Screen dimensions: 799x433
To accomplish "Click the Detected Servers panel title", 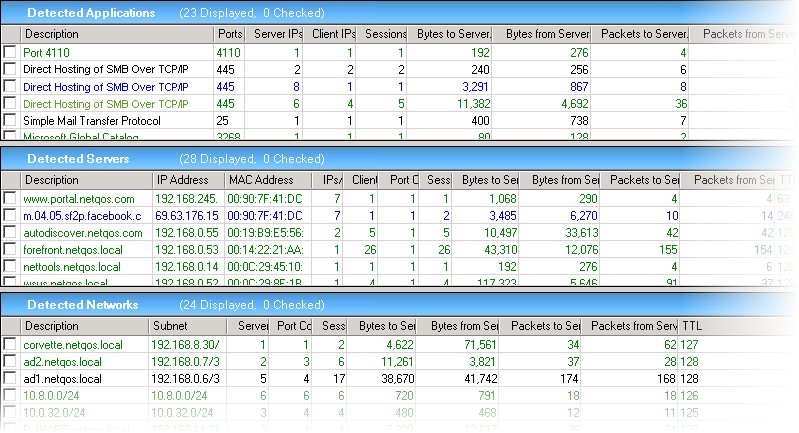I will [x=78, y=159].
